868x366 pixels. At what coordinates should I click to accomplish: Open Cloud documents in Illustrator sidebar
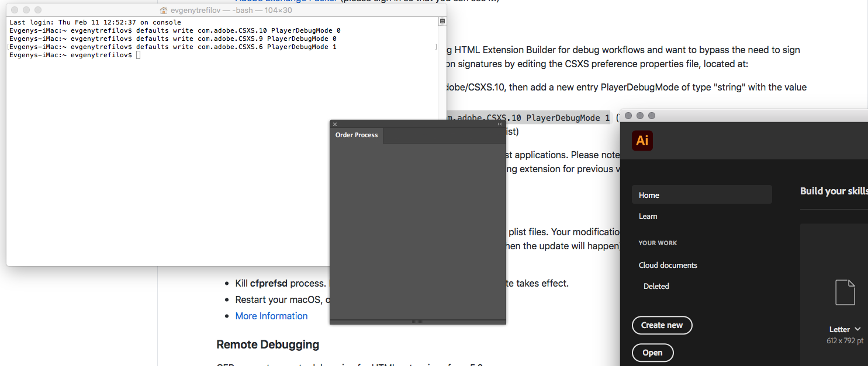coord(668,265)
